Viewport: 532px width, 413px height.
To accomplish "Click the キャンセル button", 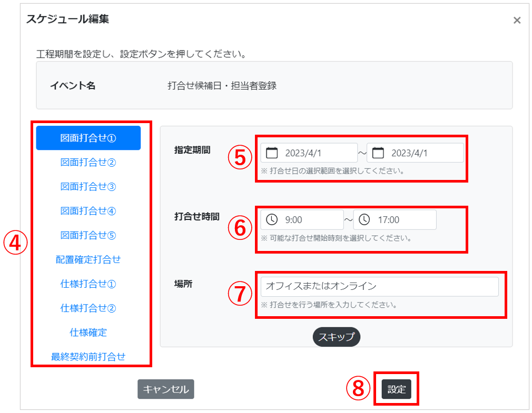I will (165, 389).
